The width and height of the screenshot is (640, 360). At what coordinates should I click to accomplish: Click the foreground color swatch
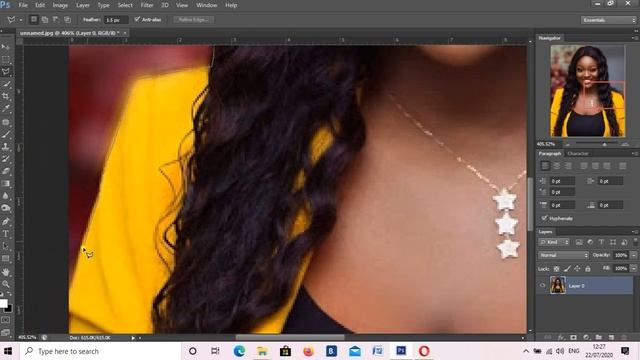[3, 303]
